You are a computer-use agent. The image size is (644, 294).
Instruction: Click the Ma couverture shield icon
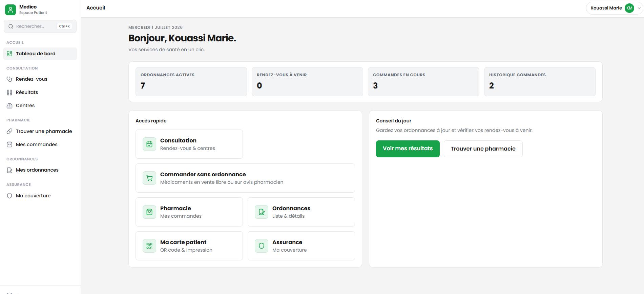click(9, 196)
